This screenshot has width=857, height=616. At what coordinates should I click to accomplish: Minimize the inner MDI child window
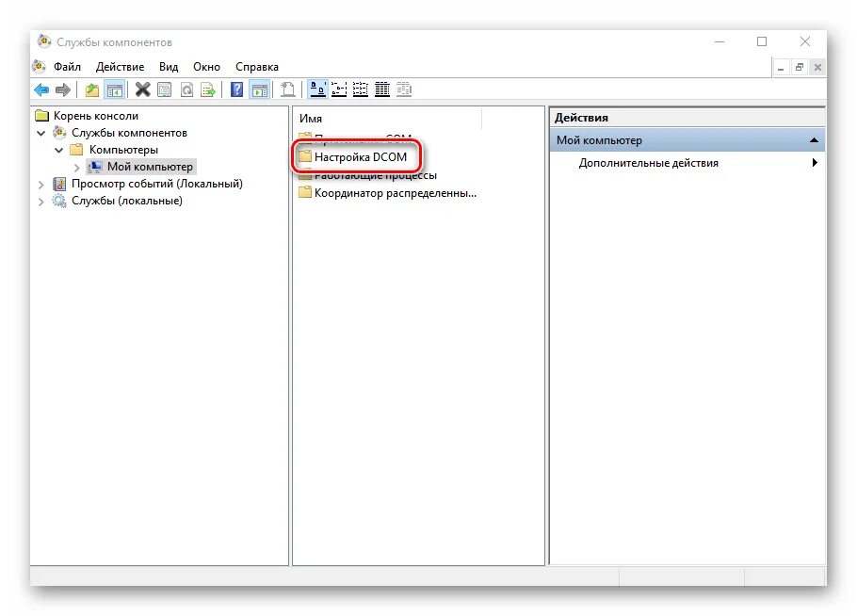(x=781, y=68)
